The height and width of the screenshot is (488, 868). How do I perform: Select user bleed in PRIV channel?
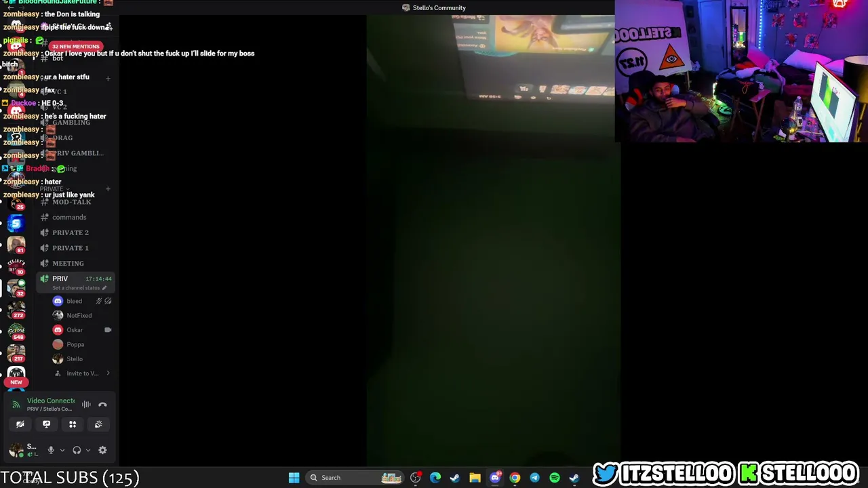click(x=74, y=301)
